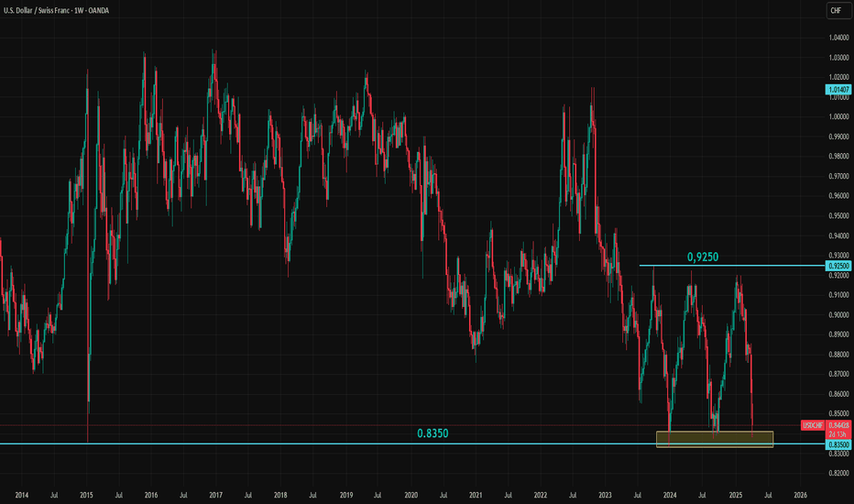The image size is (854, 504).
Task: Click the 0.88000 price scale label
Action: [838, 355]
